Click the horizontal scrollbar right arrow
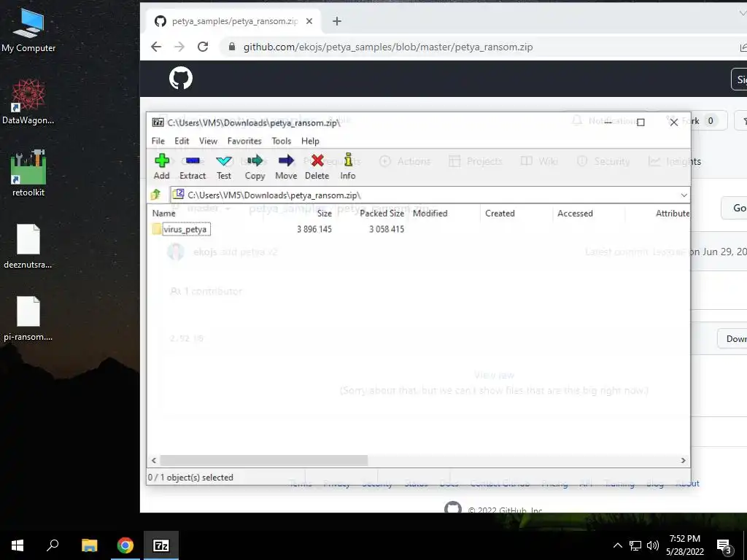 coord(683,461)
